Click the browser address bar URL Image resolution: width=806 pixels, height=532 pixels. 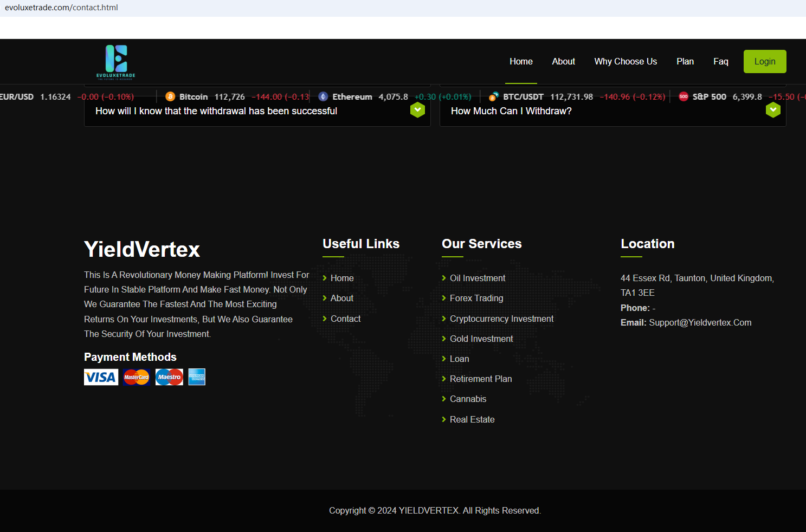[x=61, y=8]
